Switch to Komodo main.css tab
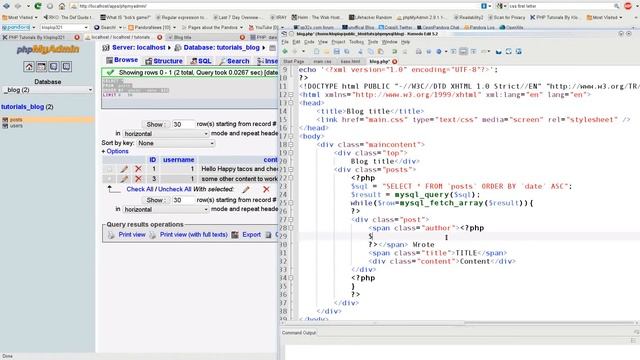The width and height of the screenshot is (640, 360). coord(322,62)
